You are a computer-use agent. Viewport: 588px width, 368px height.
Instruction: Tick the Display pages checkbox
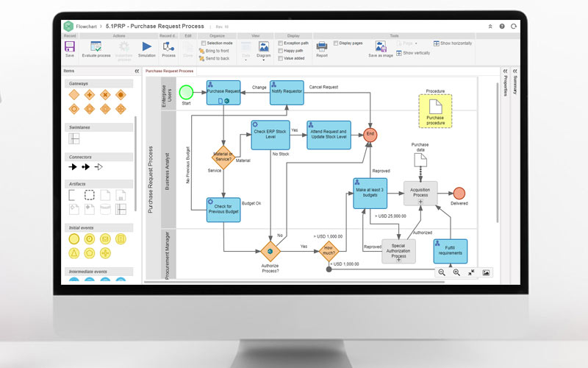click(x=336, y=43)
